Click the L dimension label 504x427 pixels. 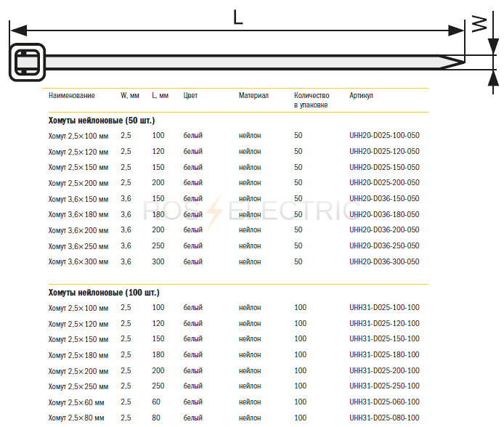pos(238,17)
